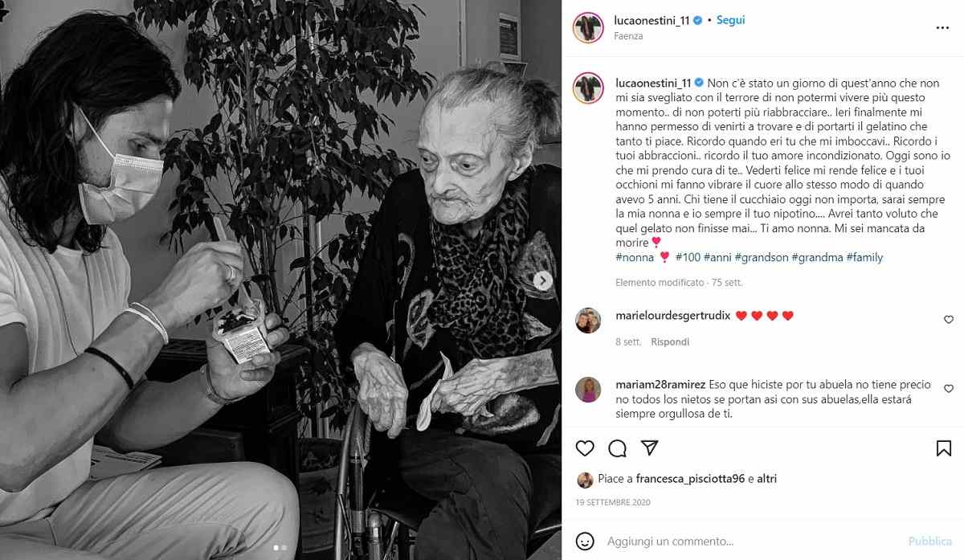
Task: Open the Faenza location link
Action: 628,36
